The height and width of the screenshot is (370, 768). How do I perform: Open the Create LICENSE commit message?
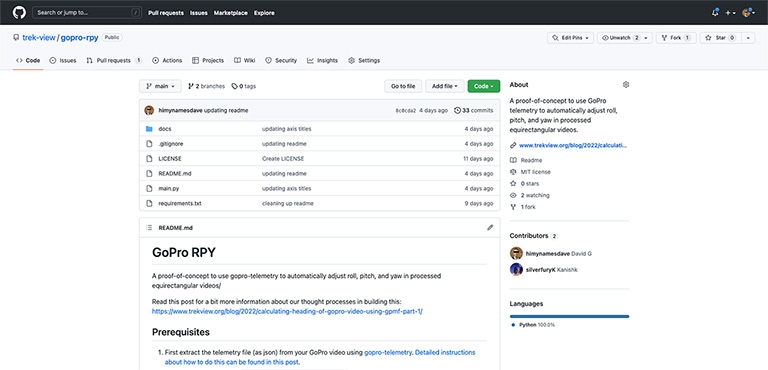click(x=283, y=159)
